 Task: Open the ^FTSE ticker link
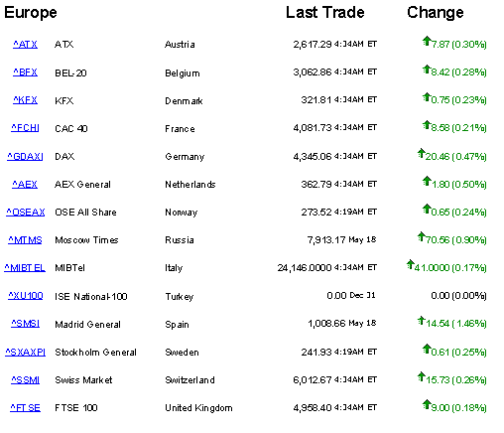pos(25,408)
